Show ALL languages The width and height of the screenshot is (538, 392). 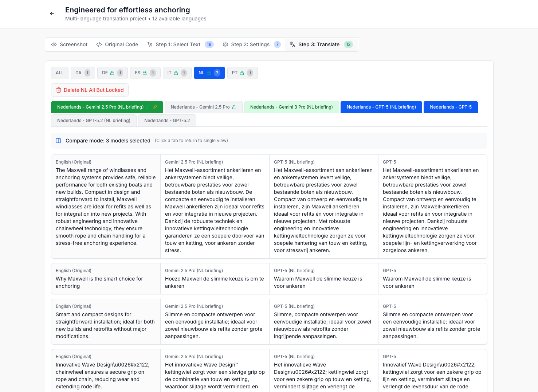(60, 73)
